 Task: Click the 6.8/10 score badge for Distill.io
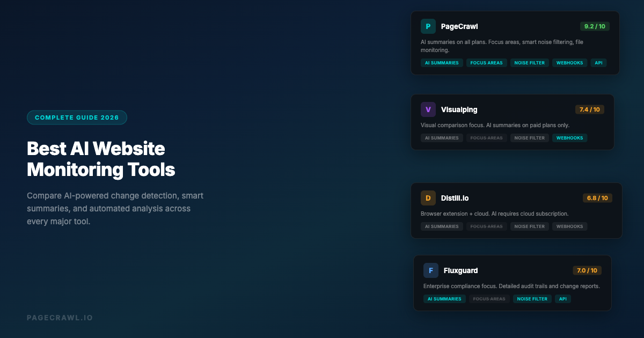click(598, 197)
